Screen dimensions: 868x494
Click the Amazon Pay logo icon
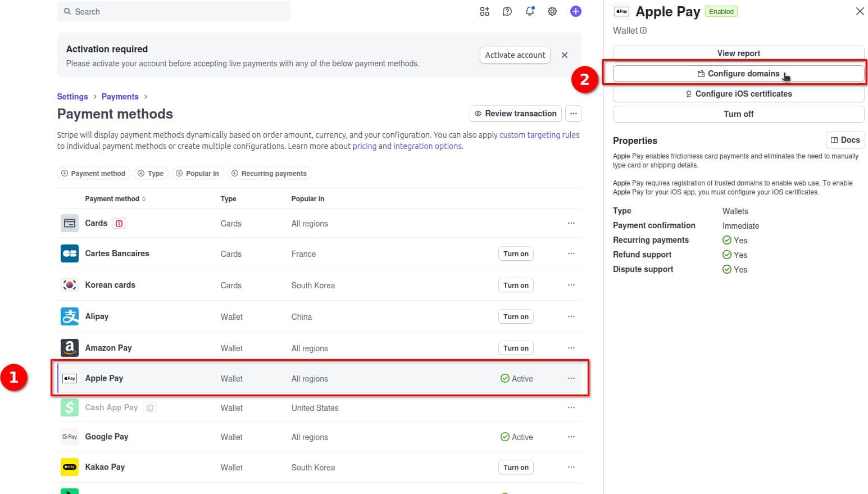pyautogui.click(x=70, y=348)
